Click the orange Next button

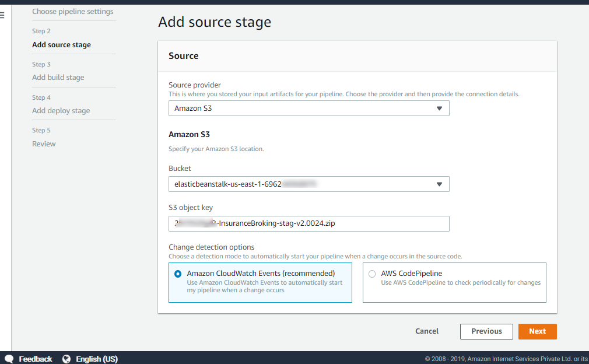pos(537,331)
